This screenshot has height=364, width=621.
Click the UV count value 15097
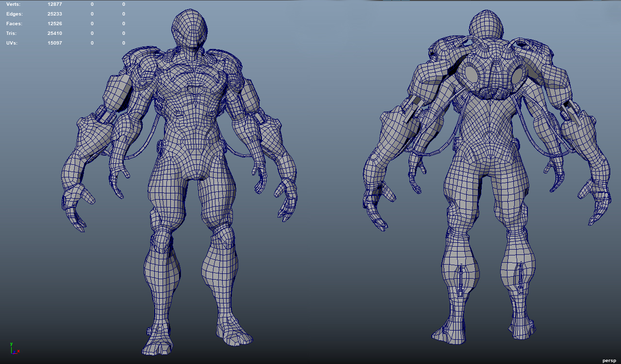point(55,43)
